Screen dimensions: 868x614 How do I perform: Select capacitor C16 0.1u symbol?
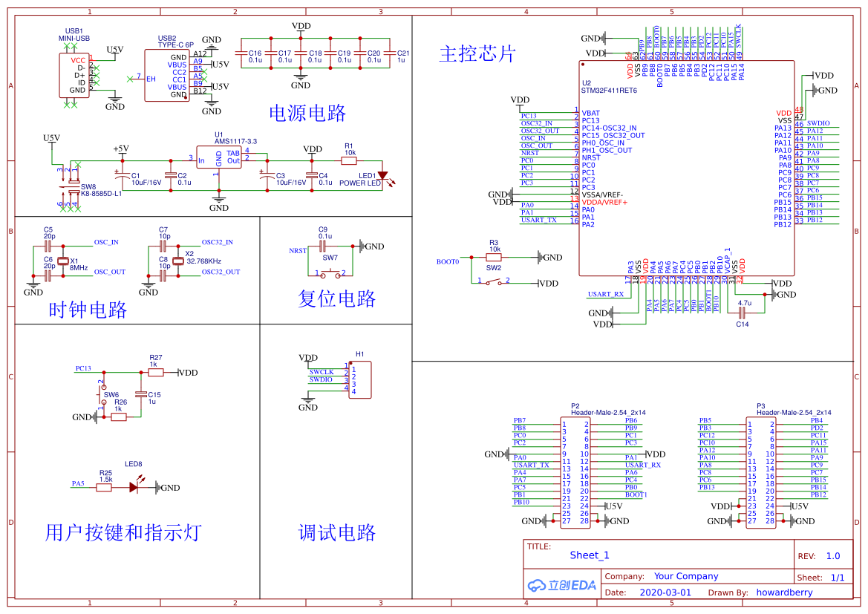[x=241, y=53]
